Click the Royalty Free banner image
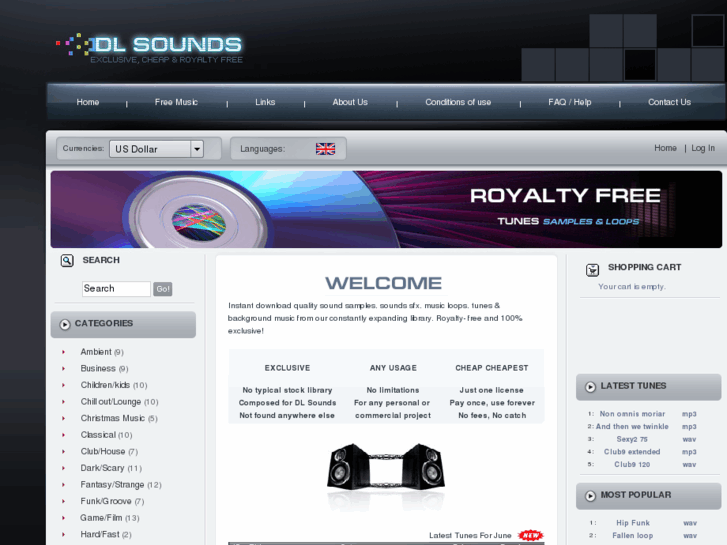Screen dimensions: 727x545 click(386, 209)
